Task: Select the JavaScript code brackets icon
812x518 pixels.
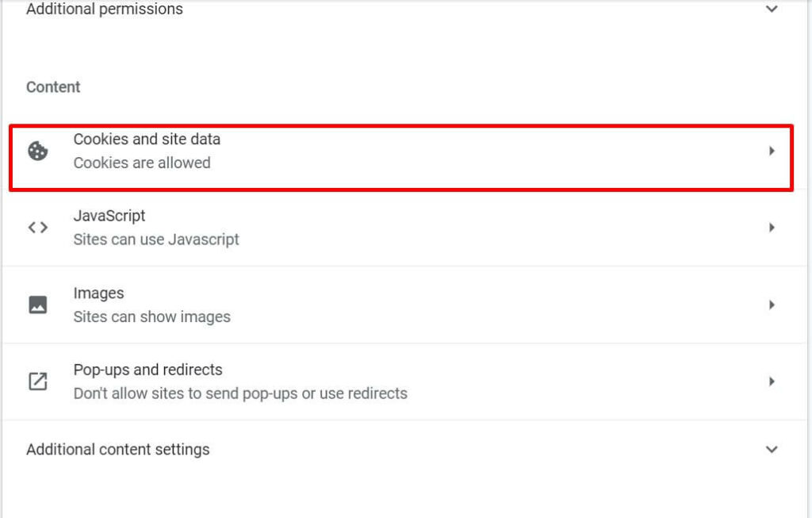Action: (36, 228)
